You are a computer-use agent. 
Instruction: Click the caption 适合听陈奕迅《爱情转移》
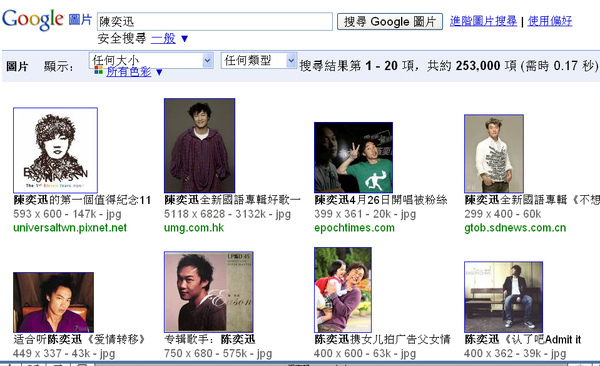[x=81, y=340]
